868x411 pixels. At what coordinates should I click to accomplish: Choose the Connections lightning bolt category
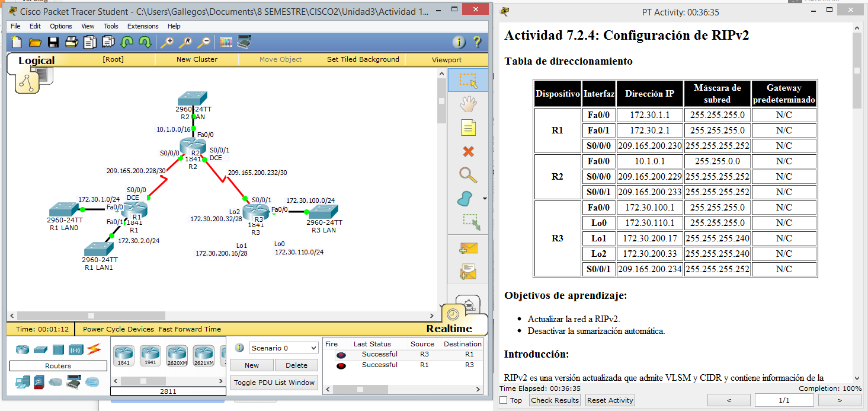94,349
